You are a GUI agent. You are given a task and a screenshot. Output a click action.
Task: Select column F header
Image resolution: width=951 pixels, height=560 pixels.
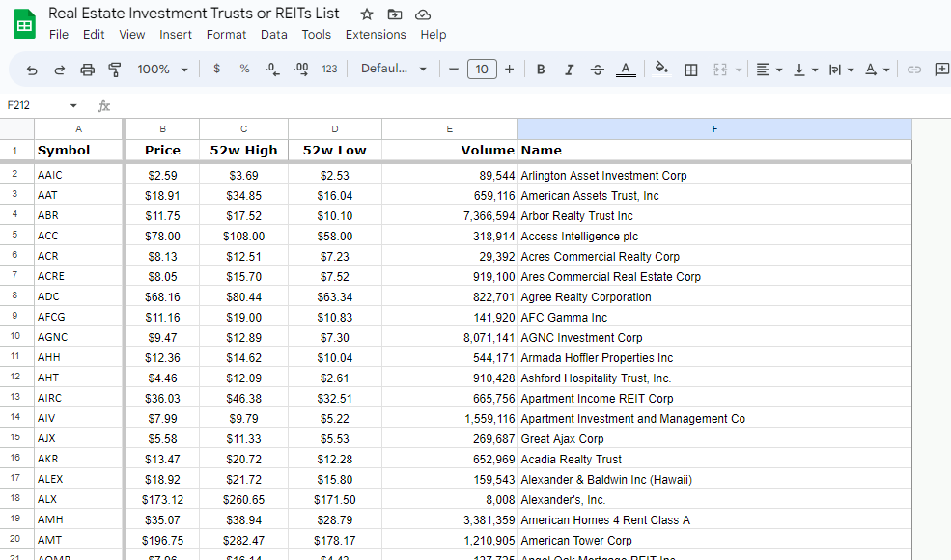pos(714,129)
